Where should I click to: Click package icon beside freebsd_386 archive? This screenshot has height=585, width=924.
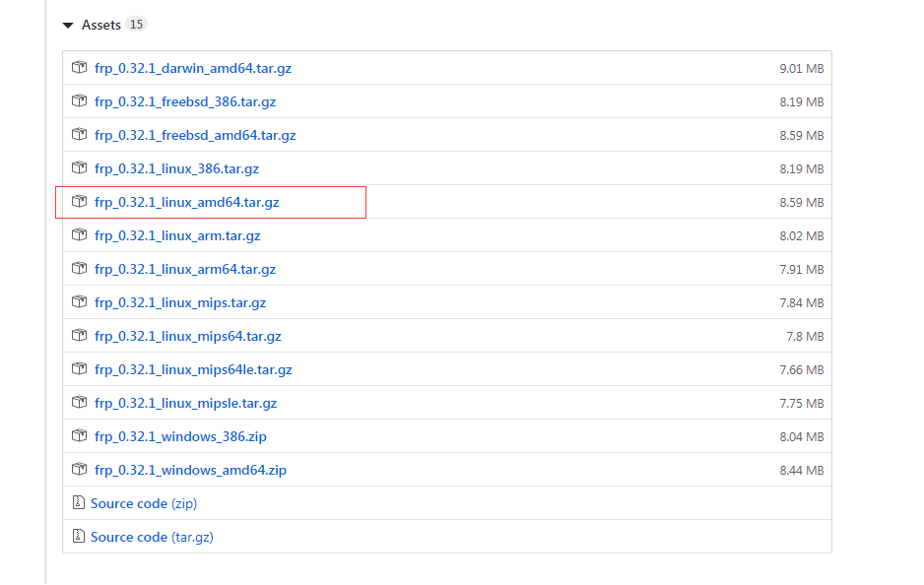coord(79,100)
